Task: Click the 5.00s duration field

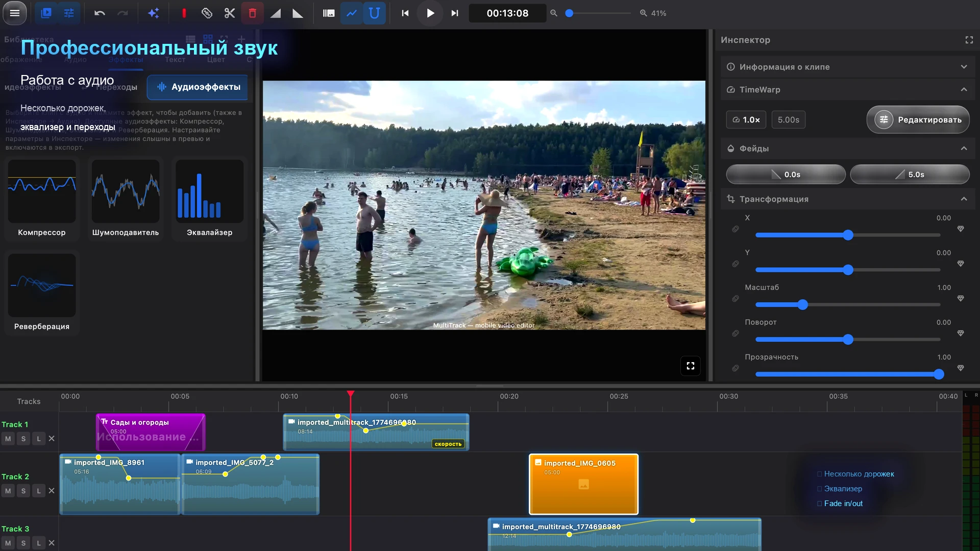Action: coord(789,120)
